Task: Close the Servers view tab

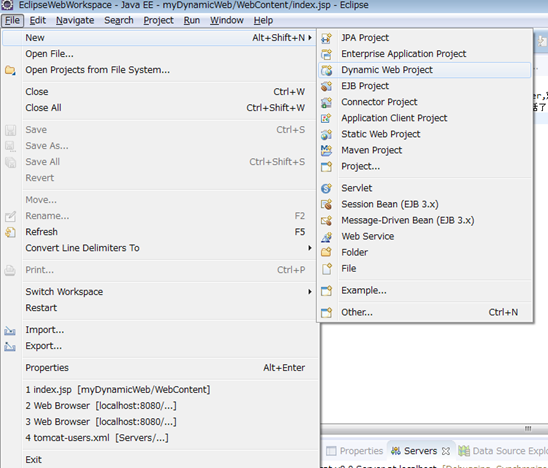Action: click(446, 451)
